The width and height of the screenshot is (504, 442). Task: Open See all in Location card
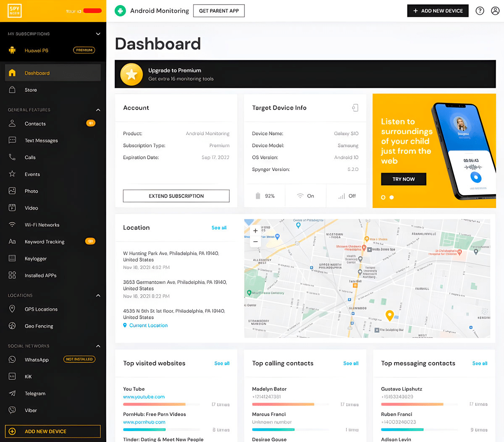(x=219, y=228)
